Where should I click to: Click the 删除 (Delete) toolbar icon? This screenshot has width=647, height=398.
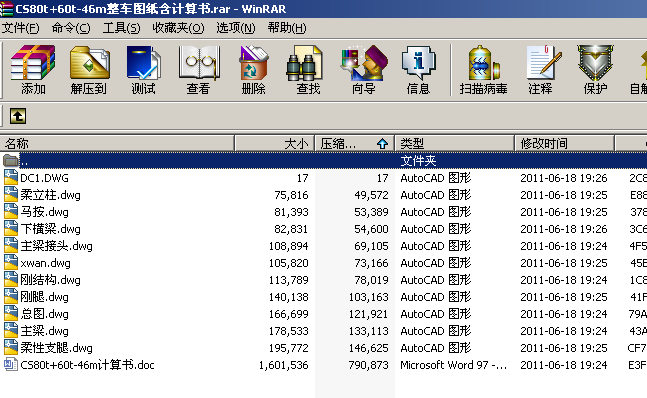tap(253, 69)
